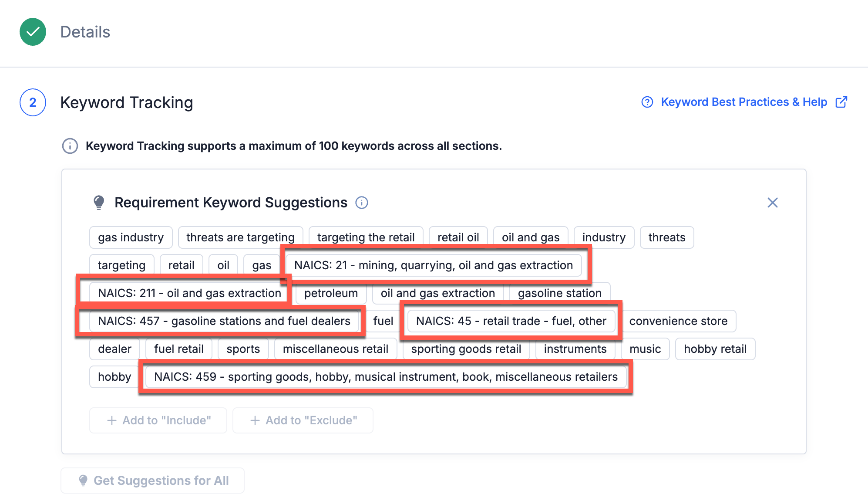Image resolution: width=868 pixels, height=501 pixels.
Task: Click the external link icon beside Help
Action: [x=841, y=102]
